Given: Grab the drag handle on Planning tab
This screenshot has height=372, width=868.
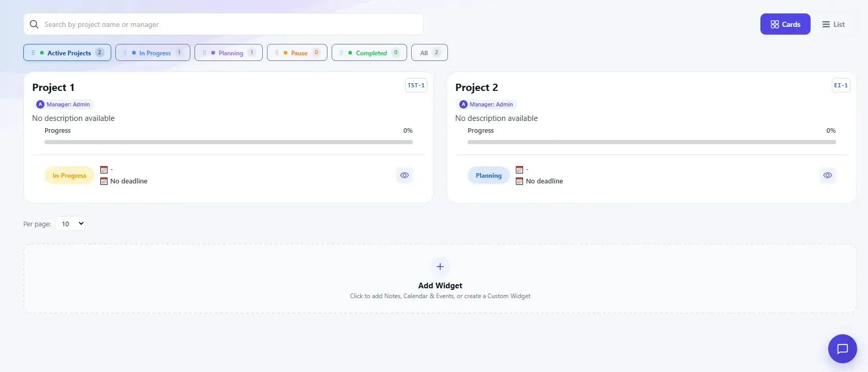Looking at the screenshot, I should tap(204, 53).
